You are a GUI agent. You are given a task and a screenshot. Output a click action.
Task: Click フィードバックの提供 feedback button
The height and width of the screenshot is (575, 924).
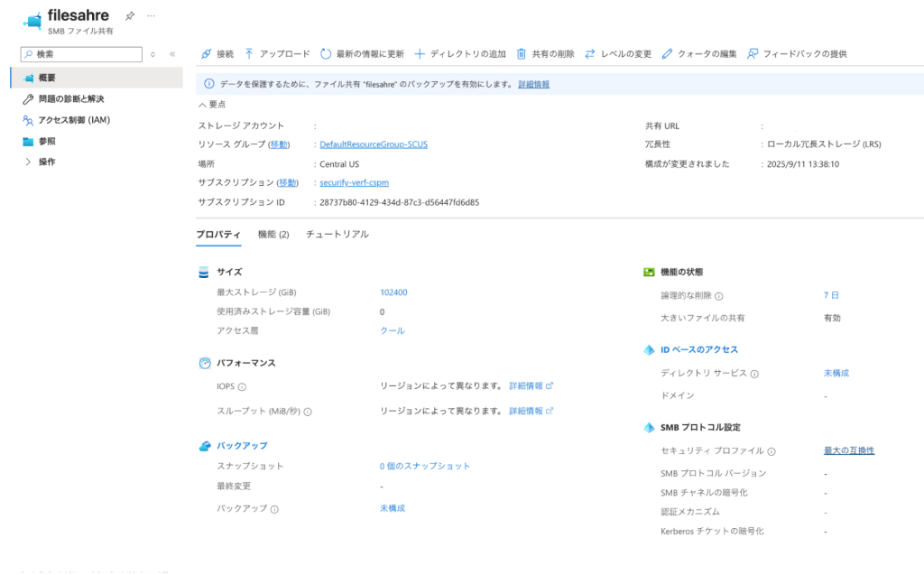pyautogui.click(x=797, y=54)
